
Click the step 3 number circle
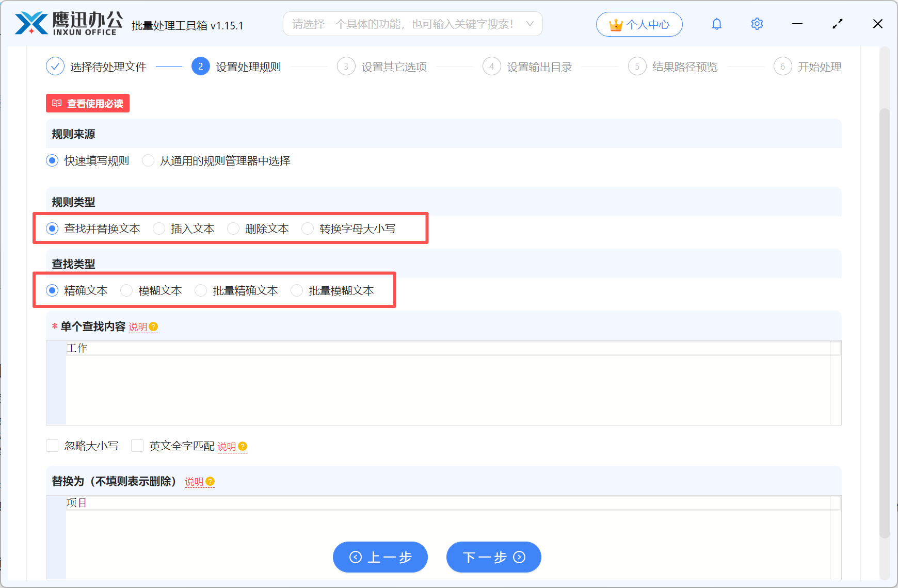[x=346, y=67]
